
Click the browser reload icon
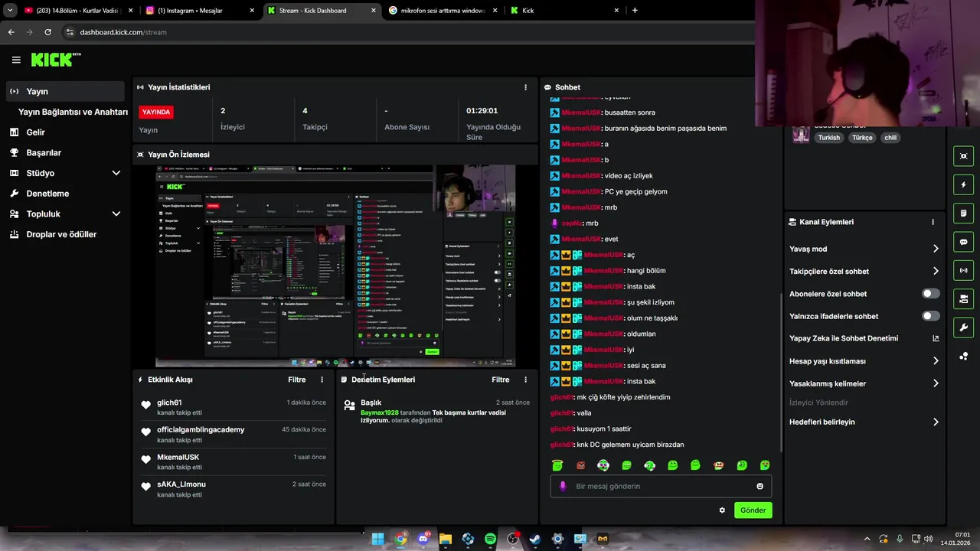47,32
